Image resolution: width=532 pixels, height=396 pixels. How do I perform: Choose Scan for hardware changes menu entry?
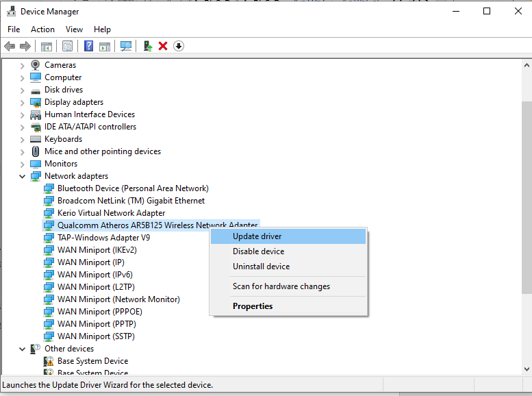pyautogui.click(x=288, y=286)
